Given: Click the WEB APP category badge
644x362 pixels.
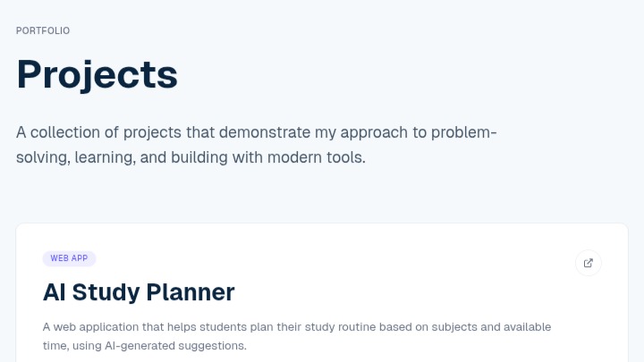Looking at the screenshot, I should [x=69, y=258].
